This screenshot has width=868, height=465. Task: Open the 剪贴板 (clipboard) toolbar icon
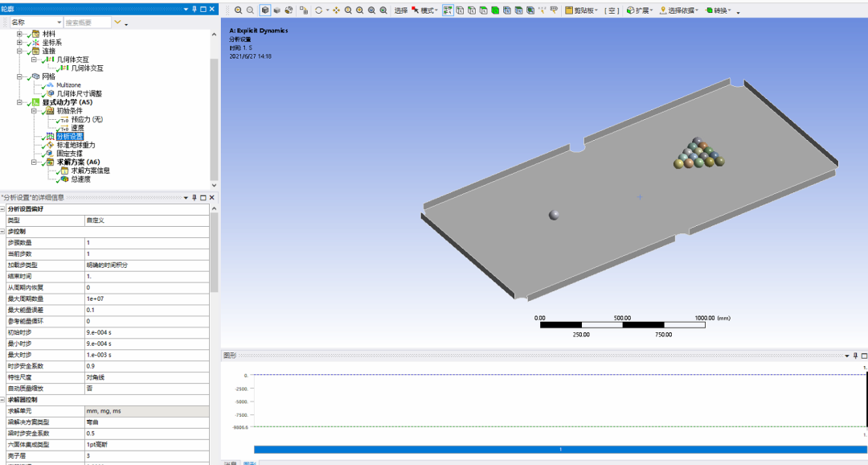coord(579,9)
